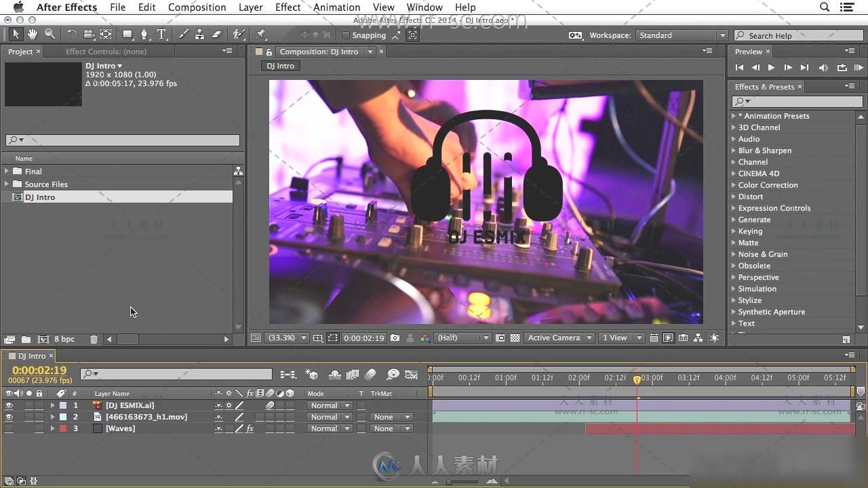Select the Horizontal Type tool

[x=161, y=34]
